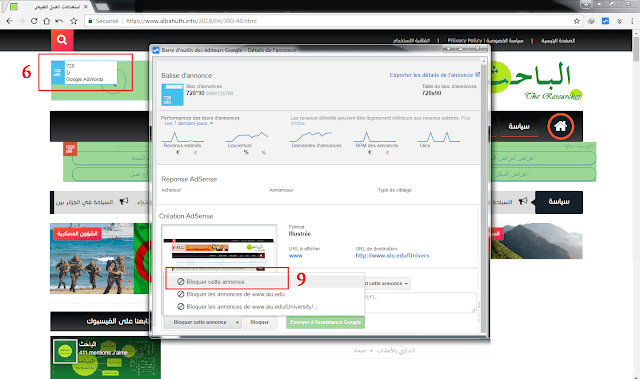Click the Couverture sparkline chart
Screen dimensions: 640x379
(247, 137)
